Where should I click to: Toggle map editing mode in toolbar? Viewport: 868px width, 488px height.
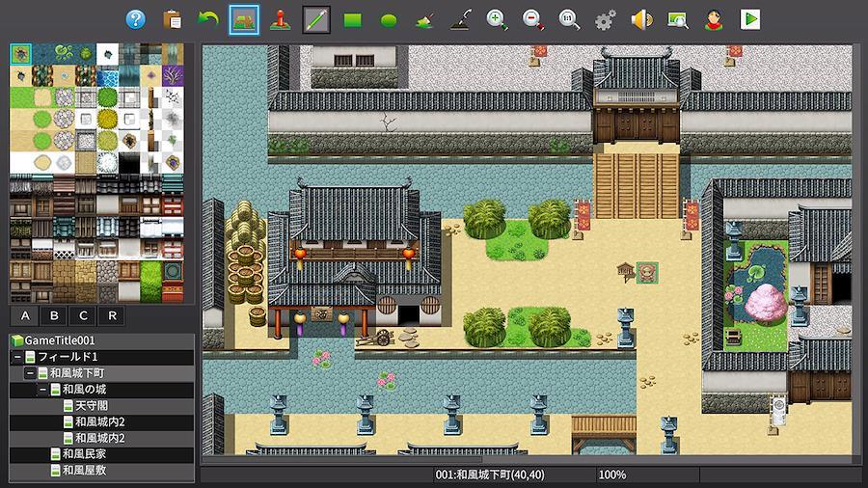click(x=244, y=19)
